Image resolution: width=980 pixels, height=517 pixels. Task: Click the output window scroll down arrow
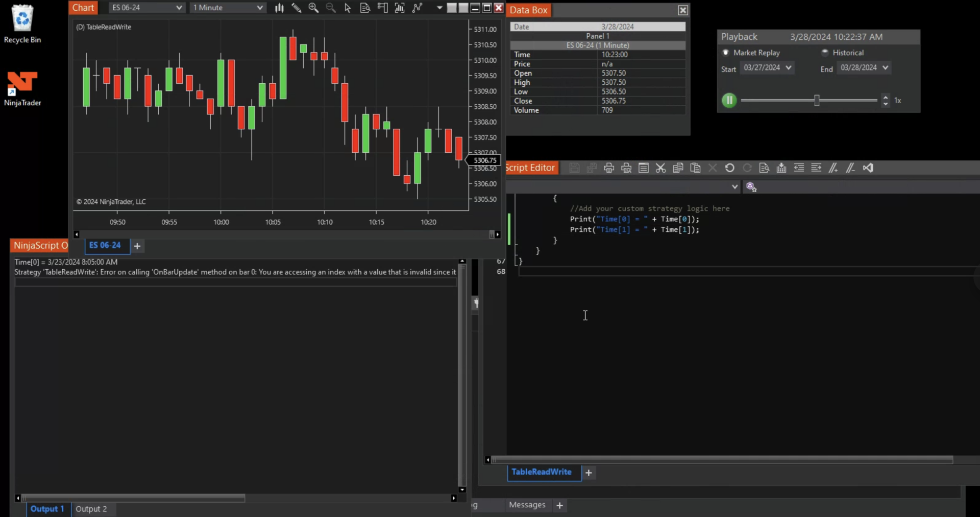(x=462, y=489)
